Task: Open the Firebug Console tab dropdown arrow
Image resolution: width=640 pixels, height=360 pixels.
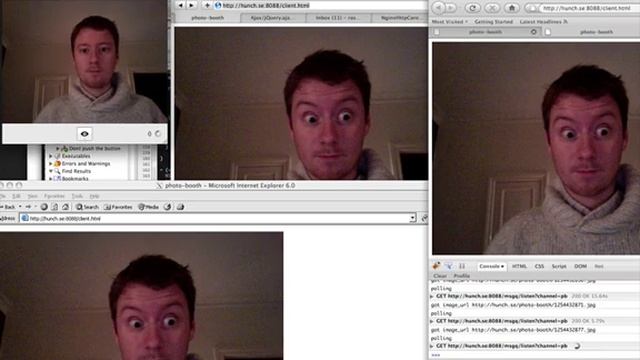Action: coord(502,267)
